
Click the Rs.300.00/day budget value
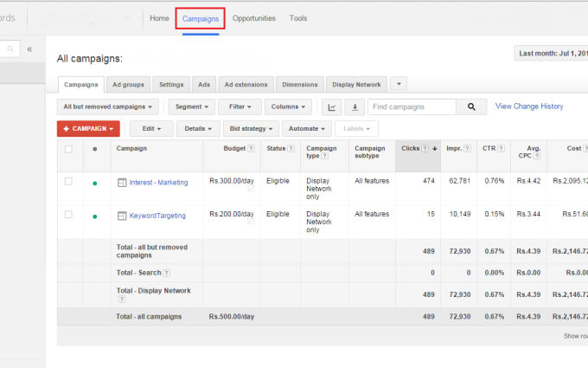pyautogui.click(x=232, y=181)
